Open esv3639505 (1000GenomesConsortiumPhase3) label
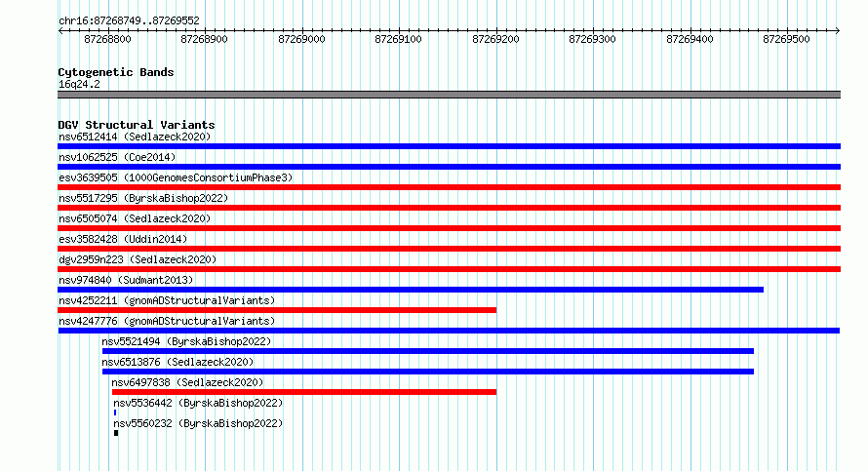This screenshot has height=471, width=868. pos(176,177)
